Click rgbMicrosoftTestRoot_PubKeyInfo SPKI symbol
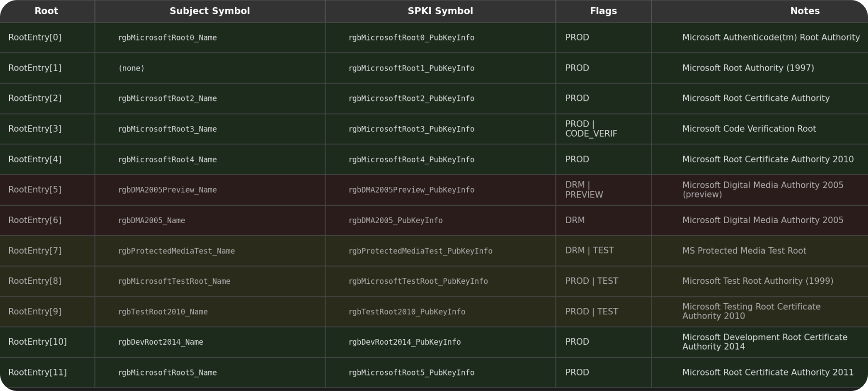 tap(418, 281)
